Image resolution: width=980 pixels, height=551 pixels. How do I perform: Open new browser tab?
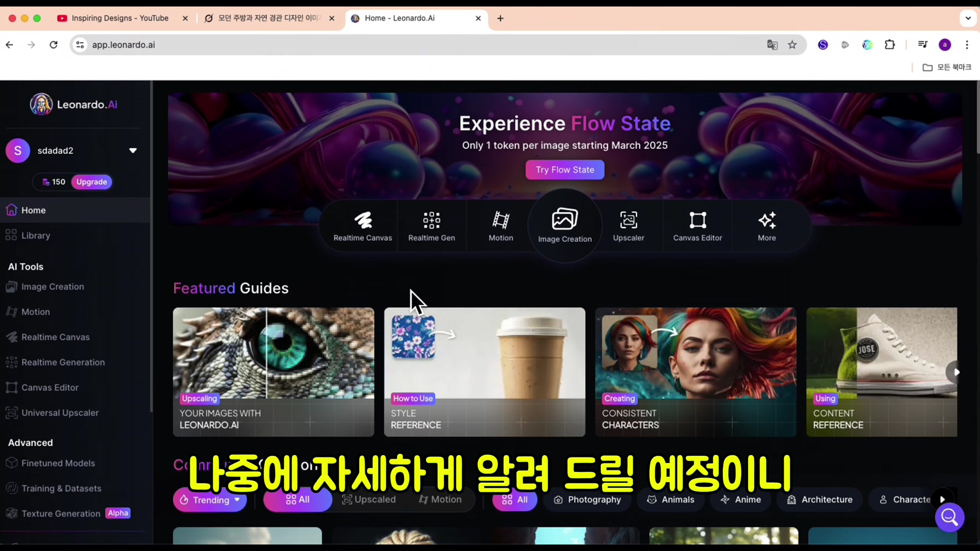pos(500,18)
